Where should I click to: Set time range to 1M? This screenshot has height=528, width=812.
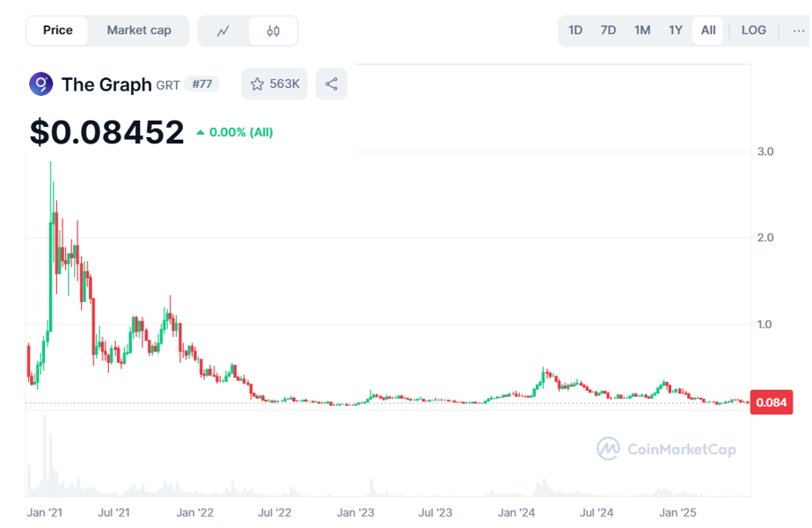[x=642, y=31]
